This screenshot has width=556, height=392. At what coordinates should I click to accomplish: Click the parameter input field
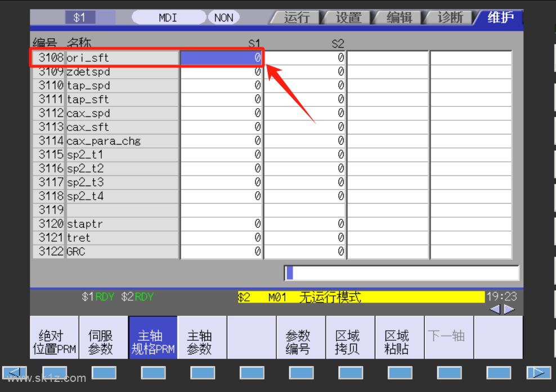401,273
